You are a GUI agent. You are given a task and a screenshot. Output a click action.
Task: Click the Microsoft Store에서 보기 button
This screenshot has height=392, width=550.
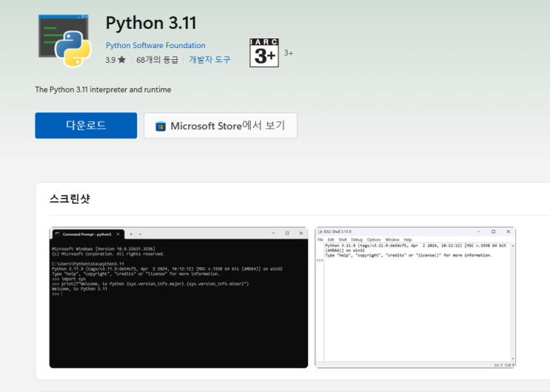(x=220, y=126)
